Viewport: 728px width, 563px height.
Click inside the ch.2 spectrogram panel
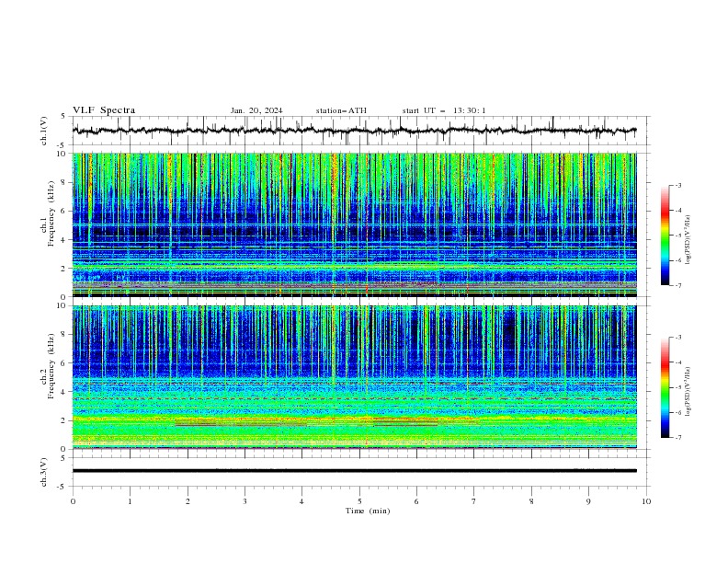[x=354, y=377]
